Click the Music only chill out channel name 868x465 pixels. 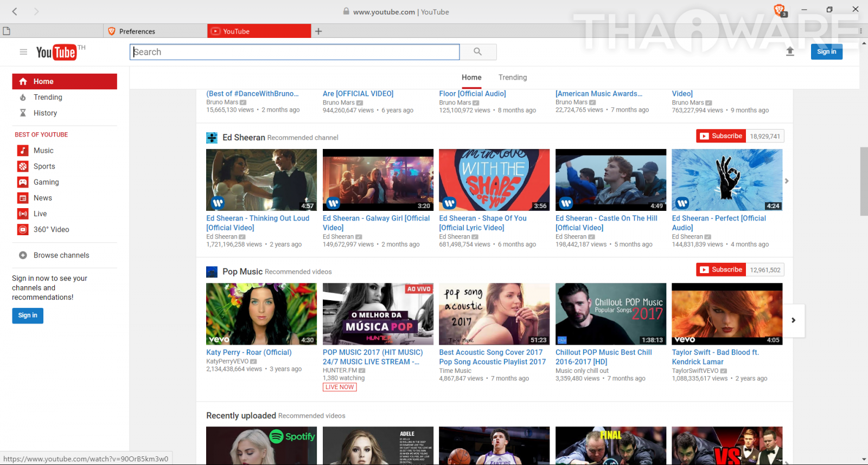point(582,371)
